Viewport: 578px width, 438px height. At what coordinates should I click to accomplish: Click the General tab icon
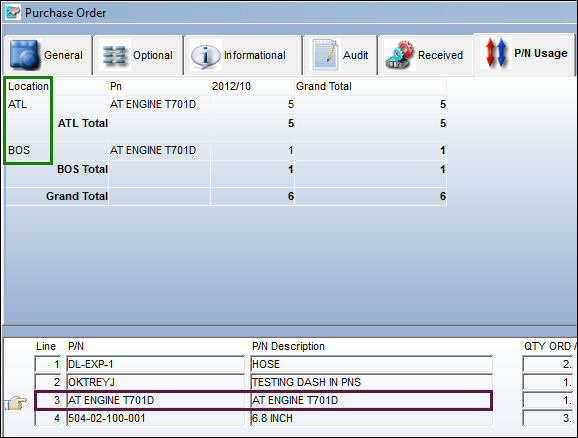point(24,55)
